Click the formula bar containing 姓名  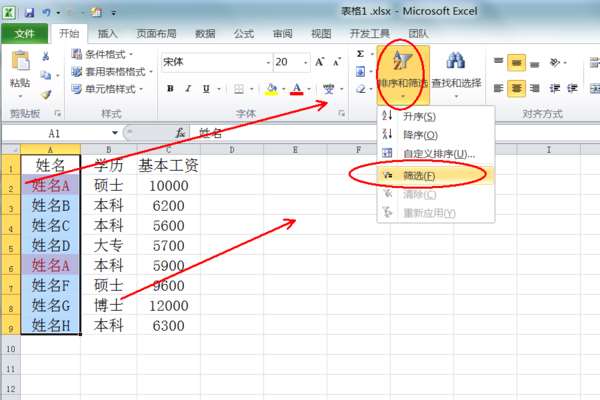pos(396,133)
